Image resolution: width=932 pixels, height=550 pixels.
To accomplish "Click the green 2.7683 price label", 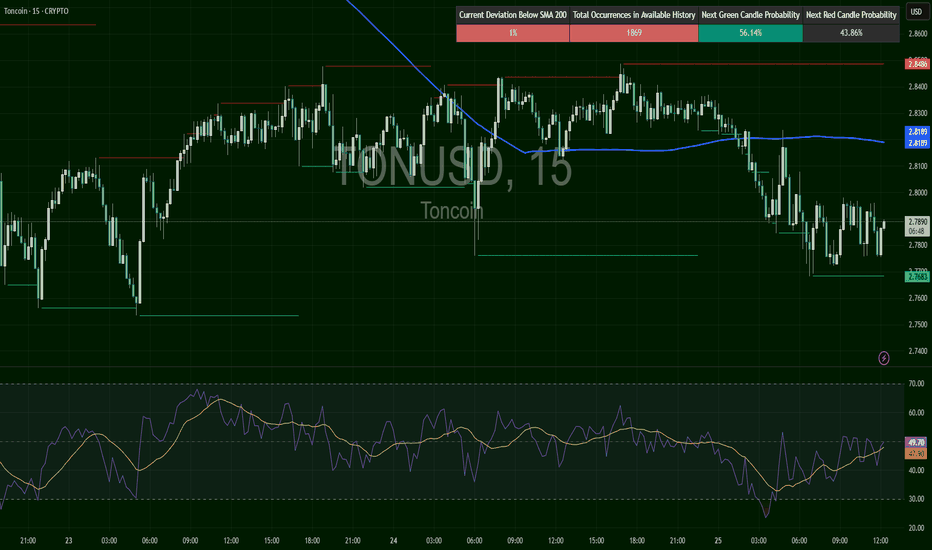I will click(916, 275).
